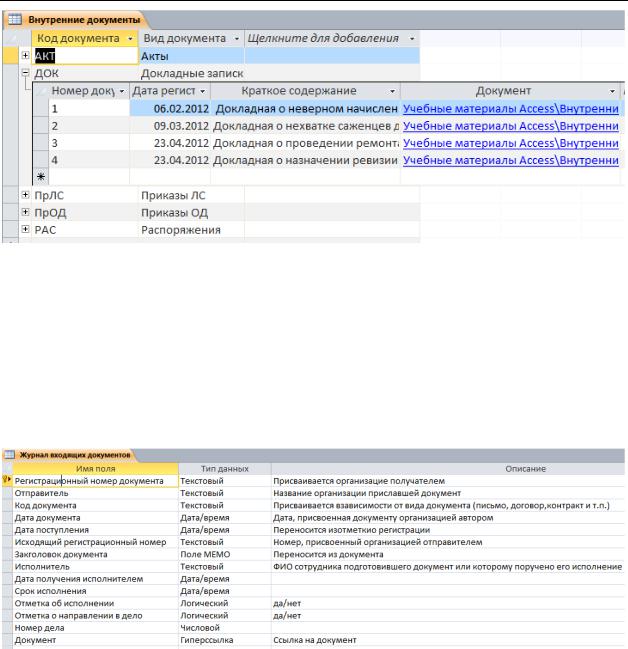Click the Описание column header
Viewport: 628px width, 649px height.
(526, 469)
